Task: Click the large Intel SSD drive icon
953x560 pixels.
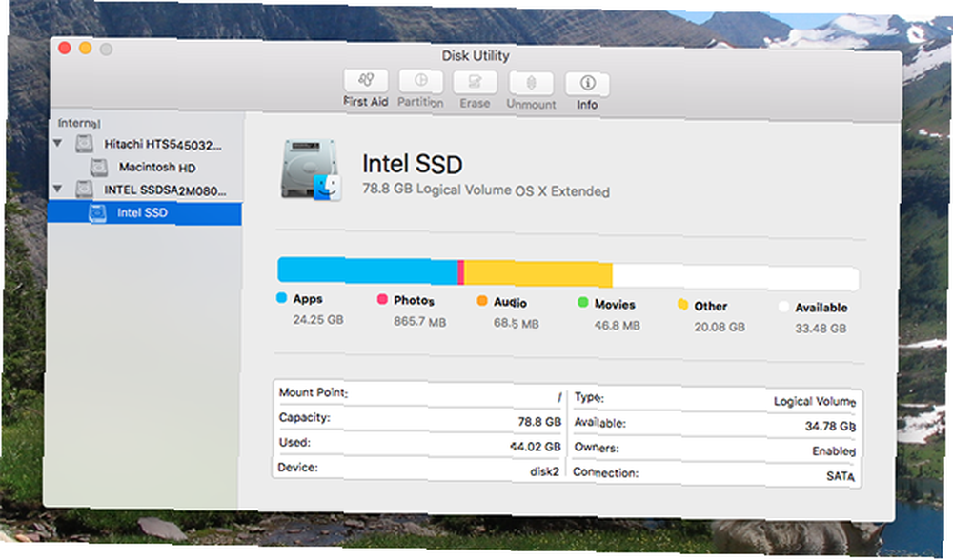Action: coord(311,170)
